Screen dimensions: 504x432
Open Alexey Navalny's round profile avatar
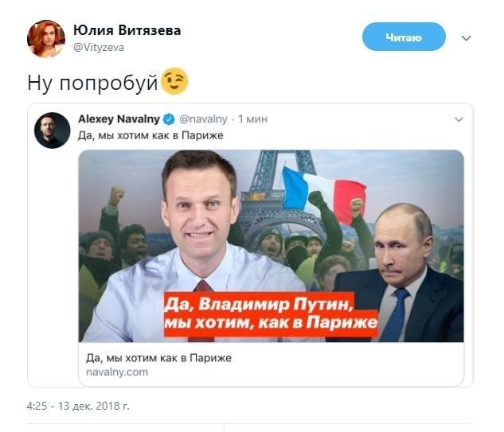pos(52,130)
